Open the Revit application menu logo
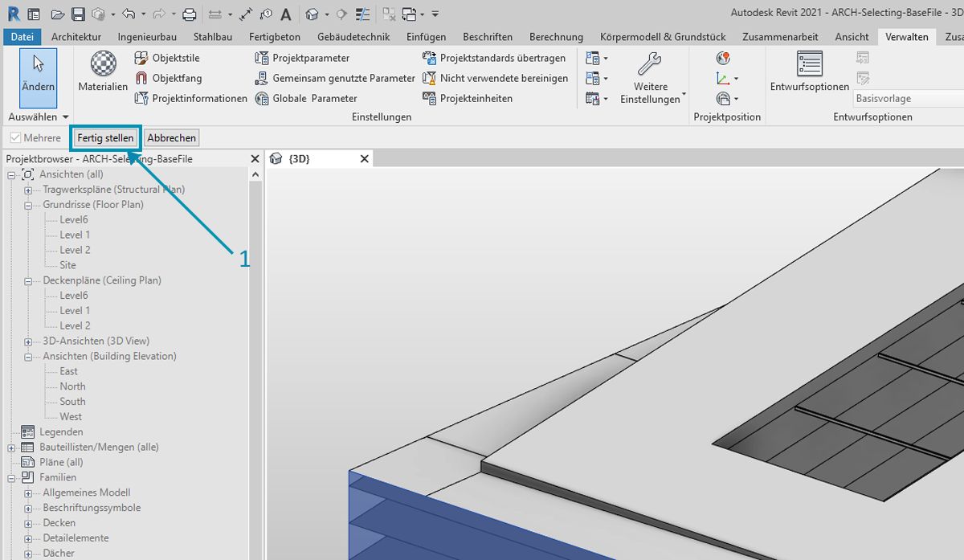 [13, 14]
